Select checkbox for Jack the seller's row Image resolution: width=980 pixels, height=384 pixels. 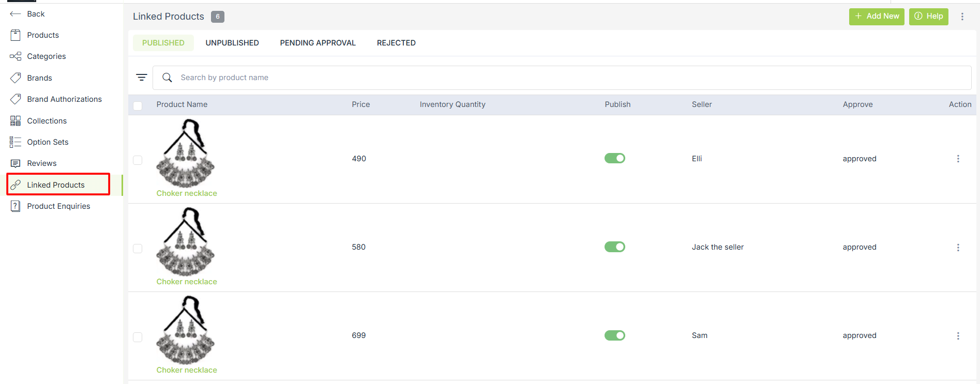(138, 249)
